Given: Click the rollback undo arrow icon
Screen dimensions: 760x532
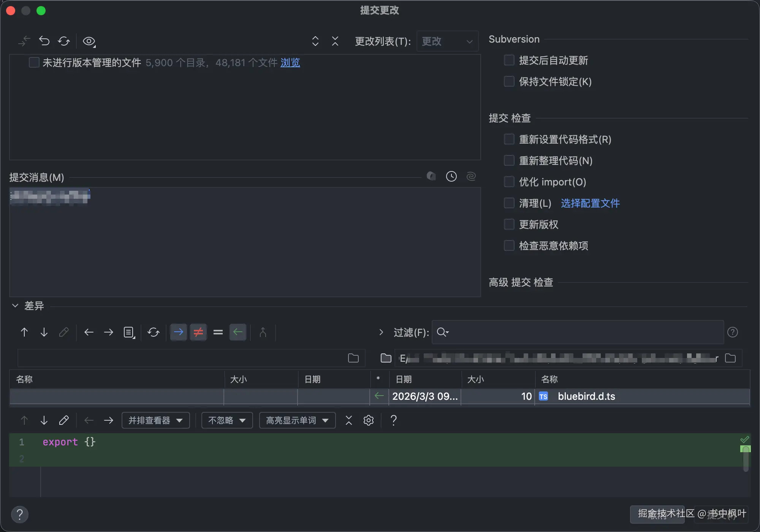Looking at the screenshot, I should pos(44,41).
